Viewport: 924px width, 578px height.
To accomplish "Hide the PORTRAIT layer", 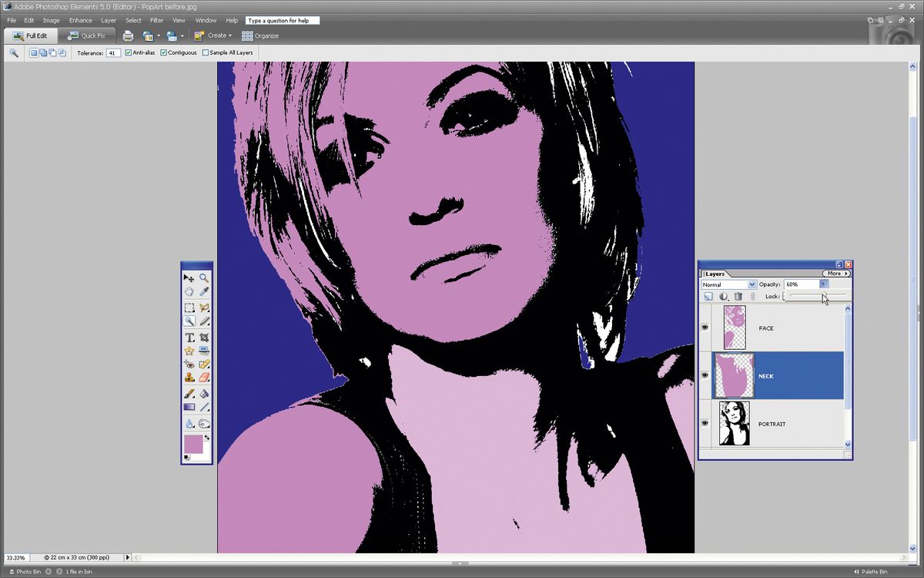I will pos(704,423).
